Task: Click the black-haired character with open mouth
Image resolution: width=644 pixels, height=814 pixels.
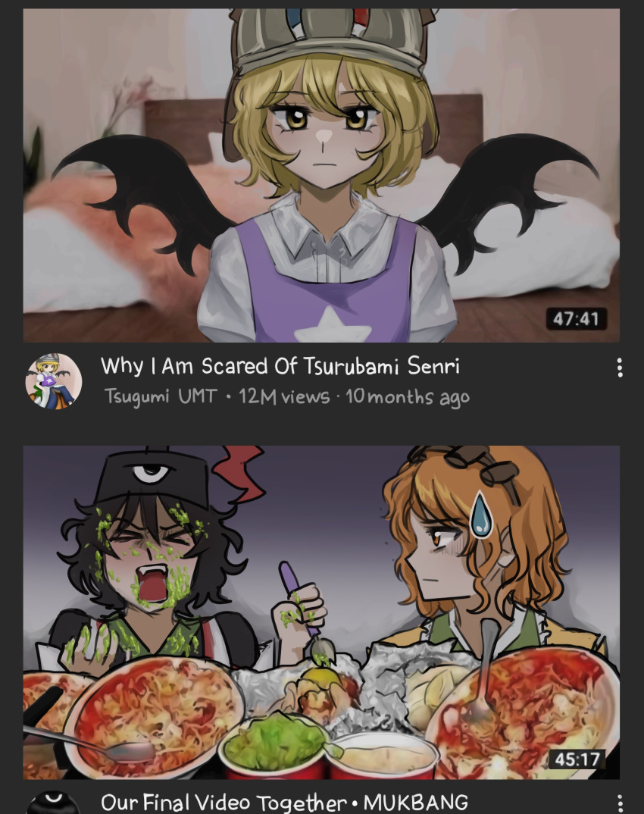Action: pos(151,556)
